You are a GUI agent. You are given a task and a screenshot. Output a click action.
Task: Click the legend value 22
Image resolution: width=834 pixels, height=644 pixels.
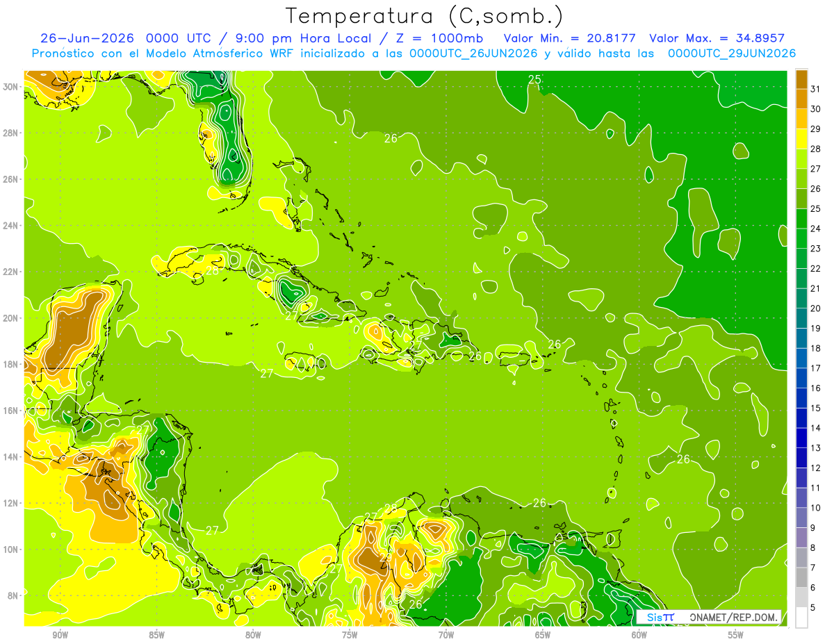click(x=815, y=269)
